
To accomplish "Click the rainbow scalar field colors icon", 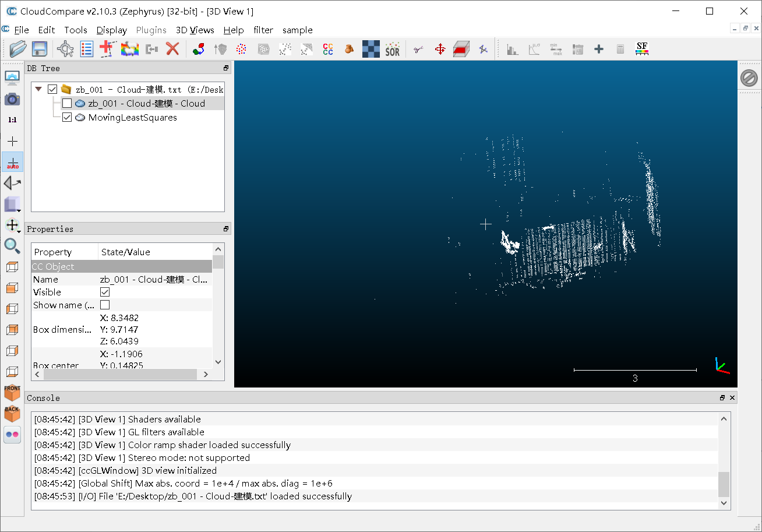I will (129, 49).
